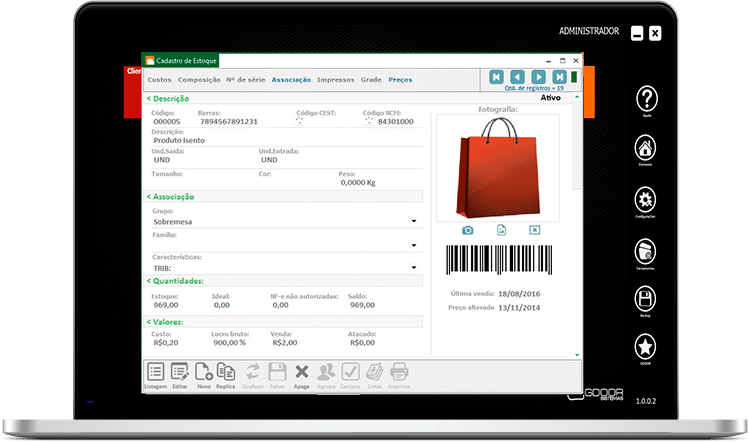The height and width of the screenshot is (442, 749).
Task: Open the Backup icon in sidebar
Action: click(647, 299)
